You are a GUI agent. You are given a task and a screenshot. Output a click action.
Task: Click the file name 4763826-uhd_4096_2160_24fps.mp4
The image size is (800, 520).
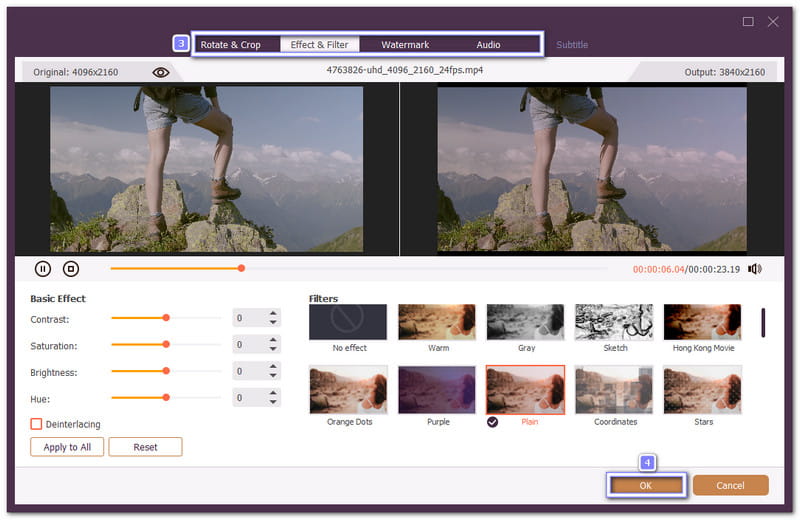tap(405, 70)
